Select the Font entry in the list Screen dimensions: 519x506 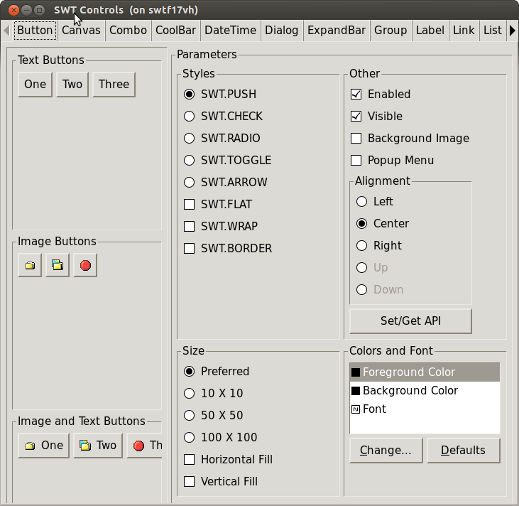coord(425,409)
